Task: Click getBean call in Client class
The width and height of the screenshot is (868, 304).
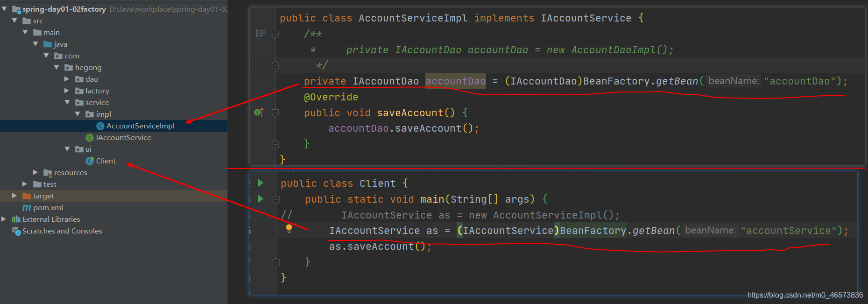Action: pyautogui.click(x=654, y=231)
